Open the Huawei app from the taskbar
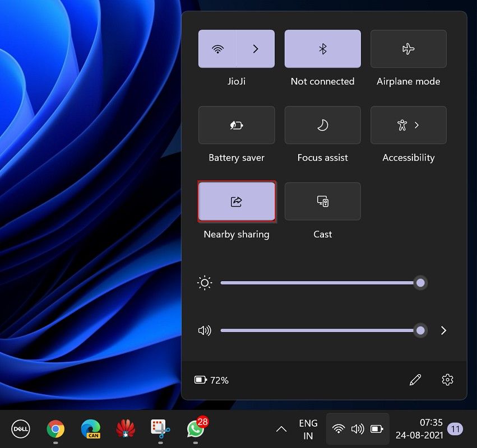The height and width of the screenshot is (448, 477). [x=125, y=429]
